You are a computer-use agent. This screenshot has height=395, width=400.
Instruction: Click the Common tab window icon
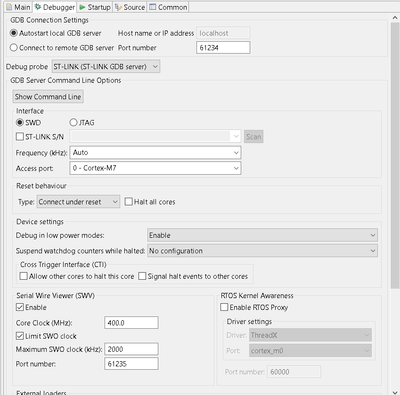click(x=152, y=7)
